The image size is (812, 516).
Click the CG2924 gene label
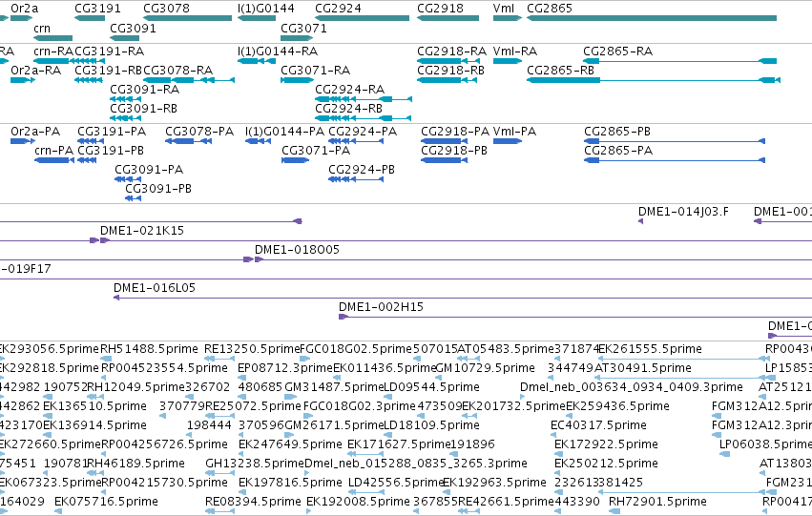click(338, 9)
